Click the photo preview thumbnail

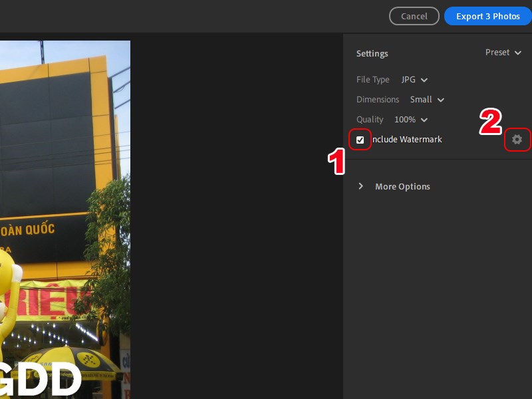tap(65, 219)
